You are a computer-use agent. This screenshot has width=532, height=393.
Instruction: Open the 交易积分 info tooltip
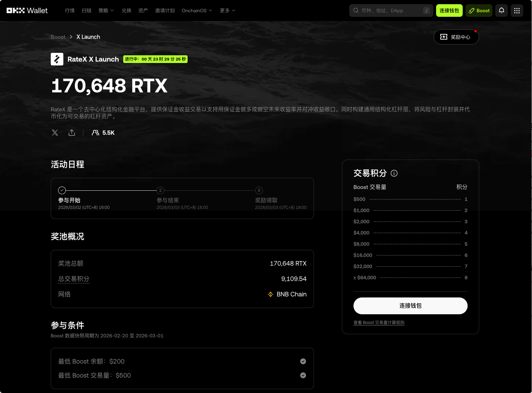[394, 173]
